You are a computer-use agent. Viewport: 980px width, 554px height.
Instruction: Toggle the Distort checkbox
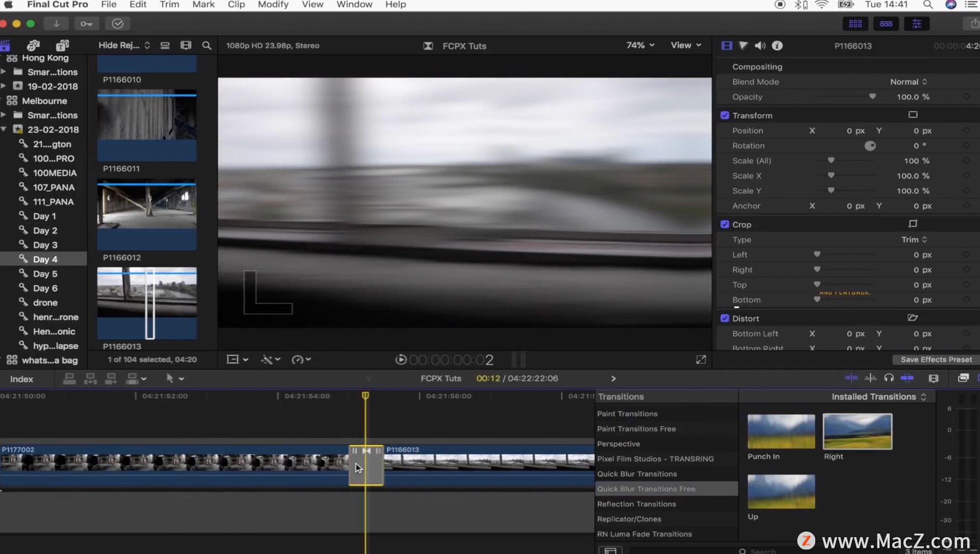724,318
